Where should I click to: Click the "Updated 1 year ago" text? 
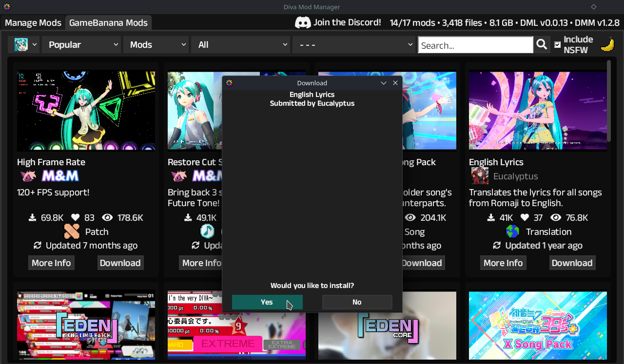tap(544, 246)
